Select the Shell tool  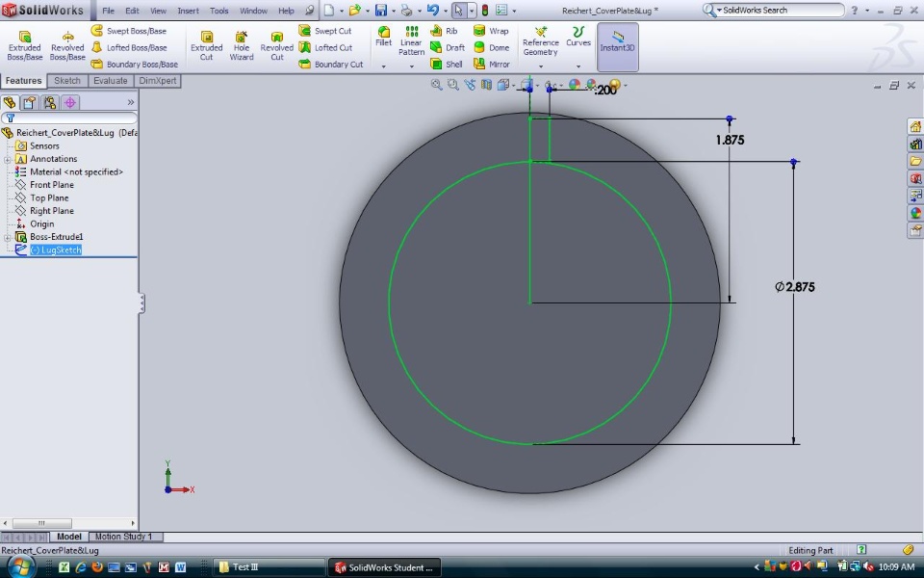click(446, 64)
